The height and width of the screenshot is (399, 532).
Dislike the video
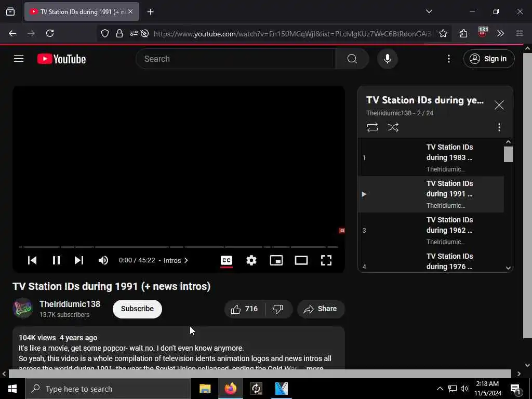pyautogui.click(x=278, y=309)
